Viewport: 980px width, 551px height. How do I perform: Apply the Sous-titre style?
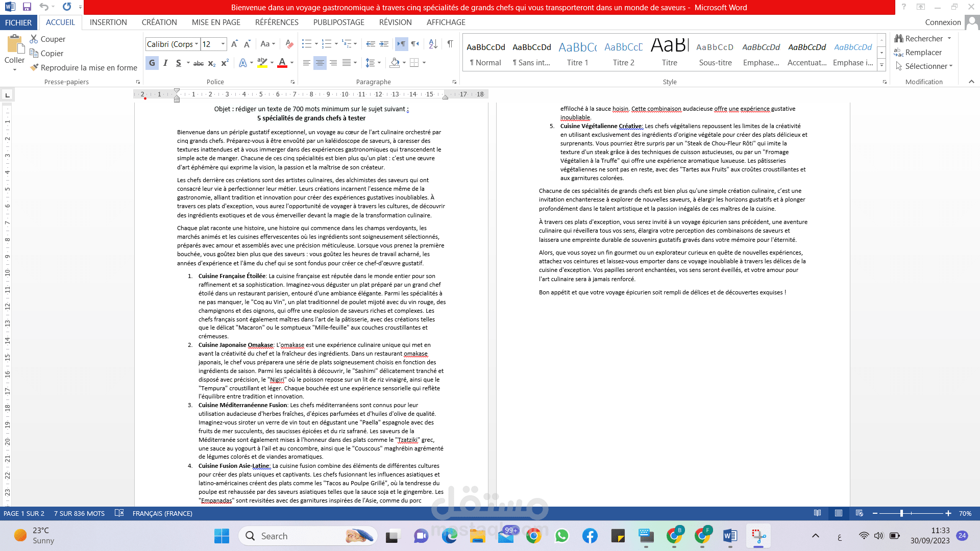click(x=715, y=54)
